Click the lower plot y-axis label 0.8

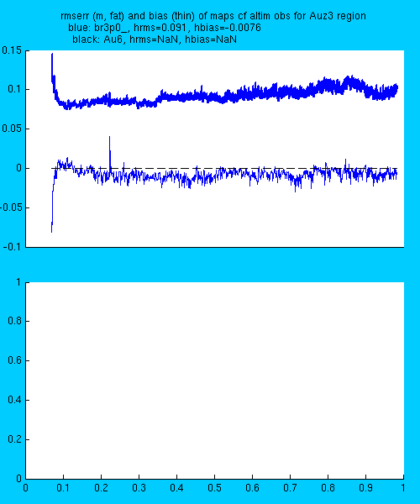tap(15, 321)
